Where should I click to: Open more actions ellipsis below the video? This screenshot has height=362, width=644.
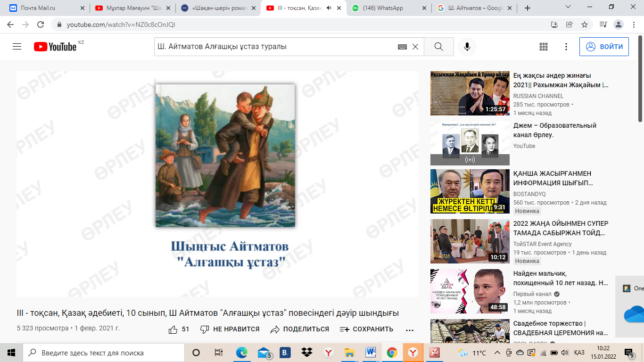[410, 330]
